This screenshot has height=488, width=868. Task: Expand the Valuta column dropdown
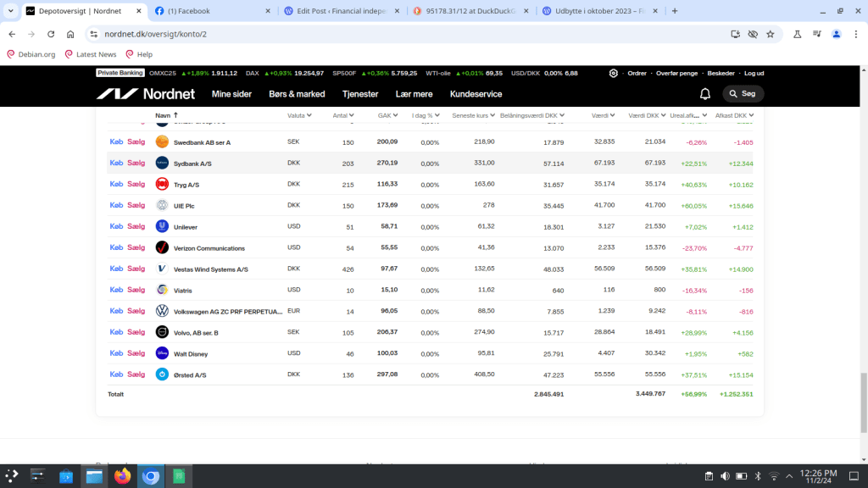click(309, 115)
